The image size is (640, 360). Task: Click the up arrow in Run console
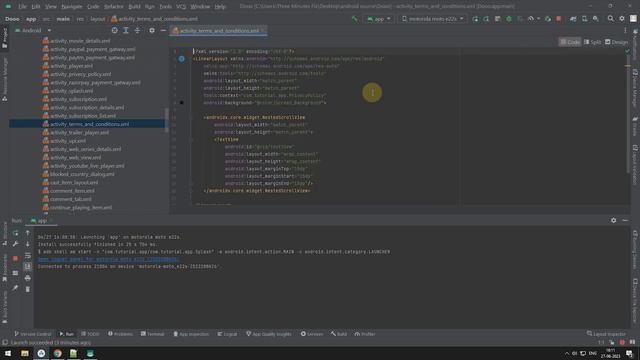point(27,233)
